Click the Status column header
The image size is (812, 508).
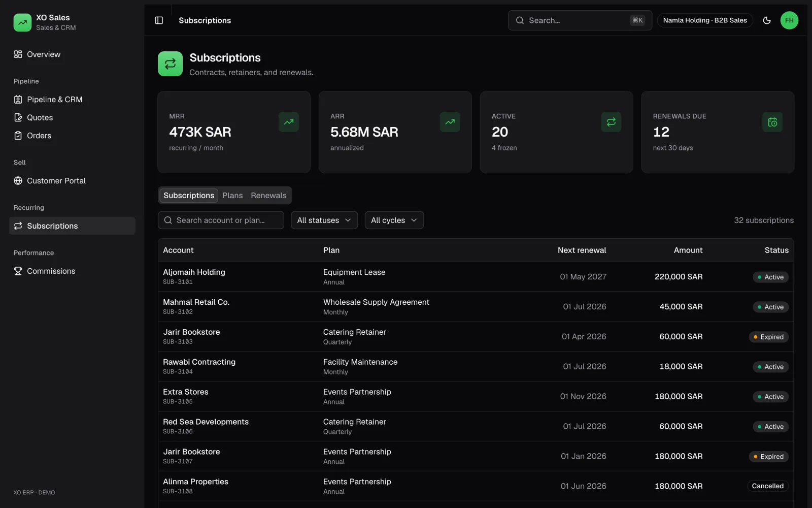[776, 250]
